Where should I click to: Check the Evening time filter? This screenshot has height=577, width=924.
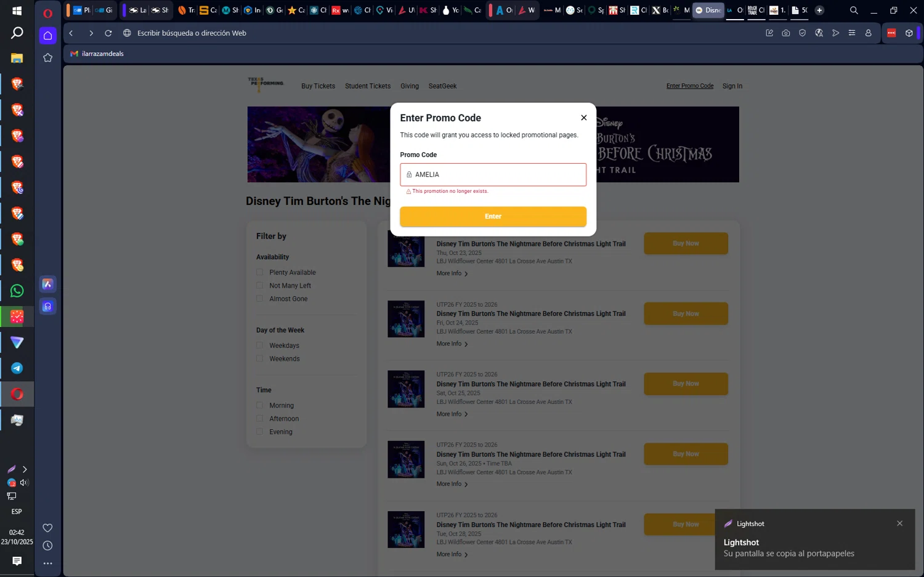[259, 432]
